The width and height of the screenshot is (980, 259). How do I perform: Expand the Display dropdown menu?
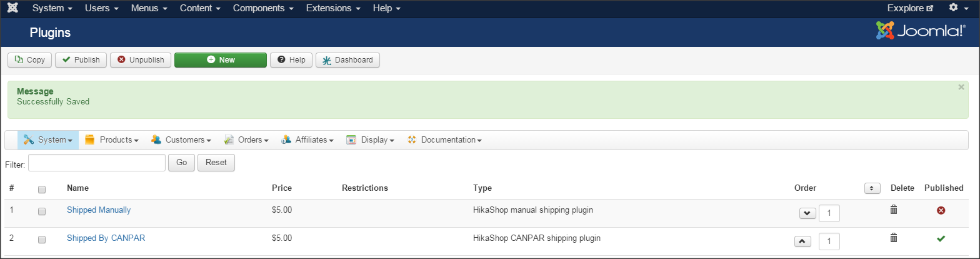click(371, 140)
